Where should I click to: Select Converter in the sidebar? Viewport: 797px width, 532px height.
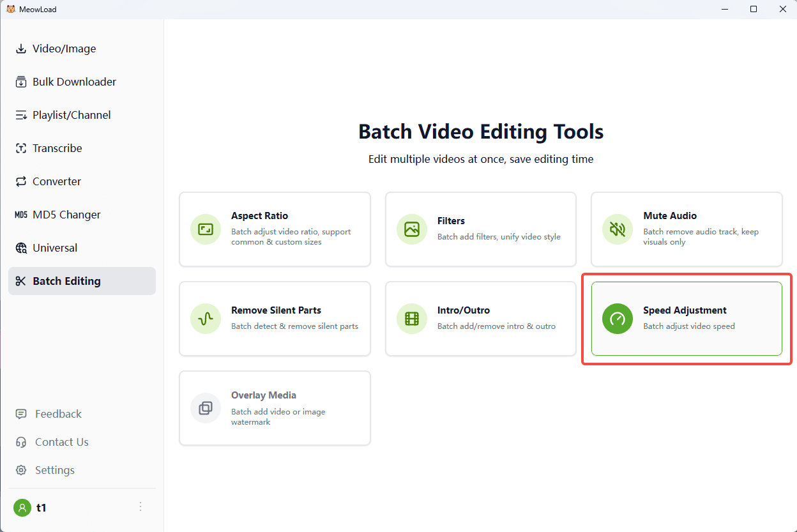[x=57, y=181]
